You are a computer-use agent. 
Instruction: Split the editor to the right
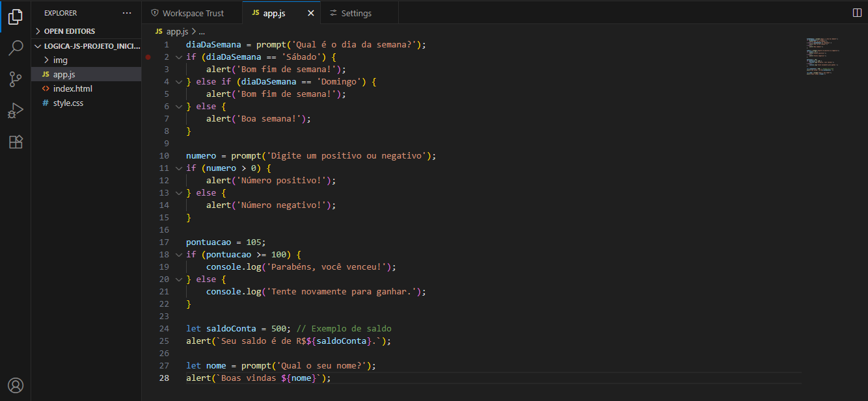pos(856,13)
